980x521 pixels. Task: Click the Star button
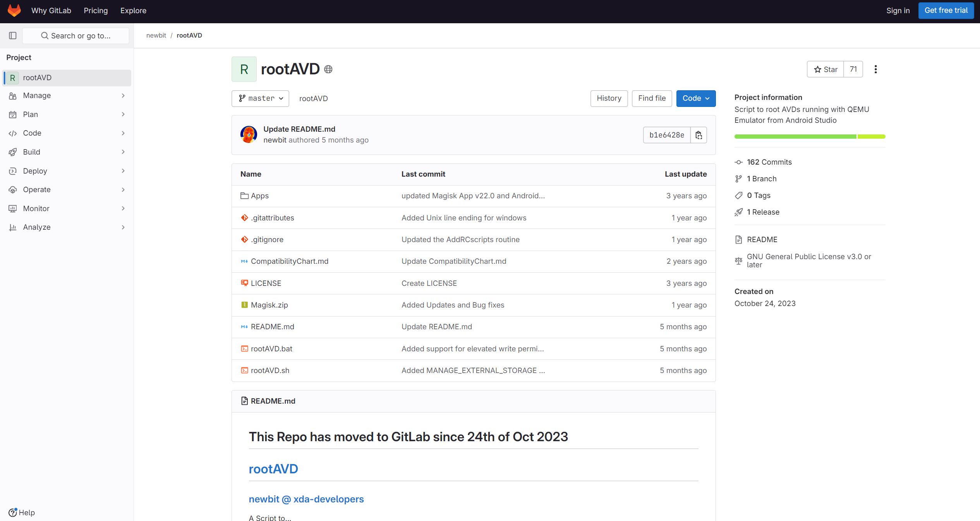click(x=826, y=69)
